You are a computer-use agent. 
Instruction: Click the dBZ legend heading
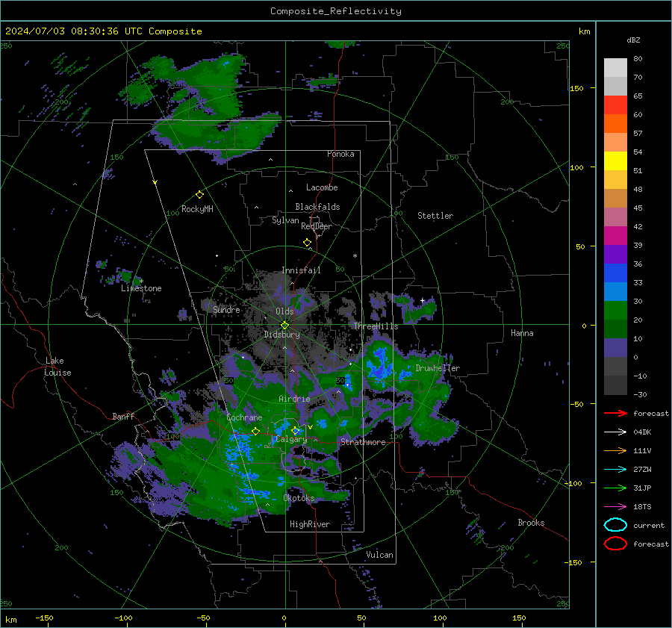click(633, 40)
